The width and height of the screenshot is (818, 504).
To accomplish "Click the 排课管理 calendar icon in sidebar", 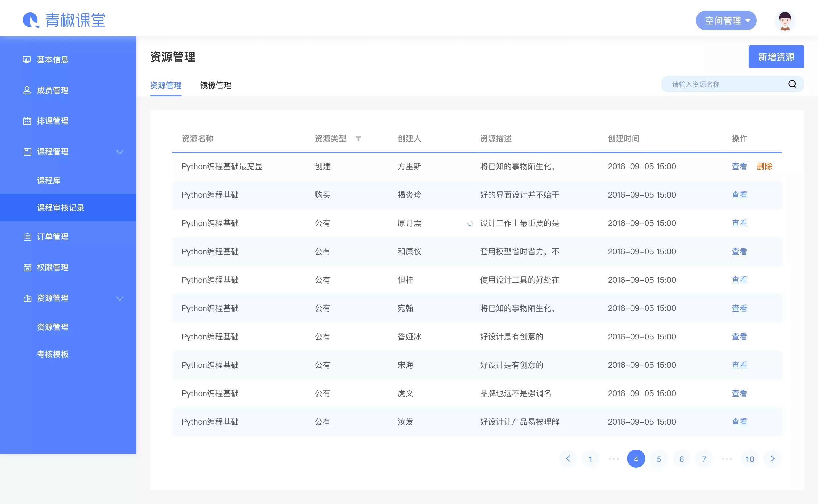I will pyautogui.click(x=27, y=121).
